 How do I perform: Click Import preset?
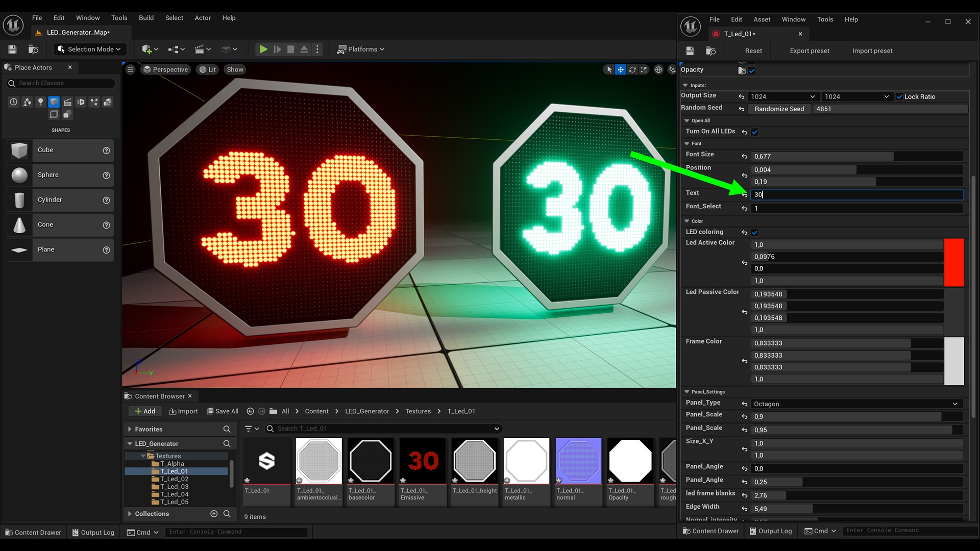tap(872, 51)
